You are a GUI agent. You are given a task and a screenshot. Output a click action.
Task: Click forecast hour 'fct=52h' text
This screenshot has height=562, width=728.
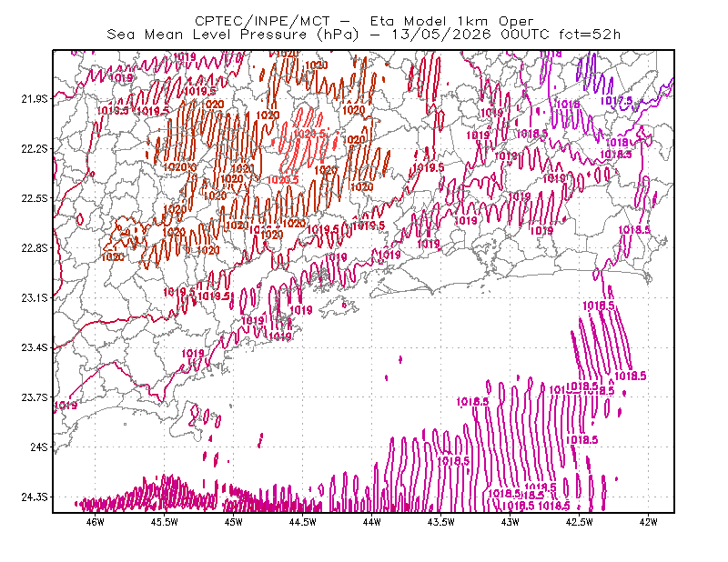click(x=590, y=35)
